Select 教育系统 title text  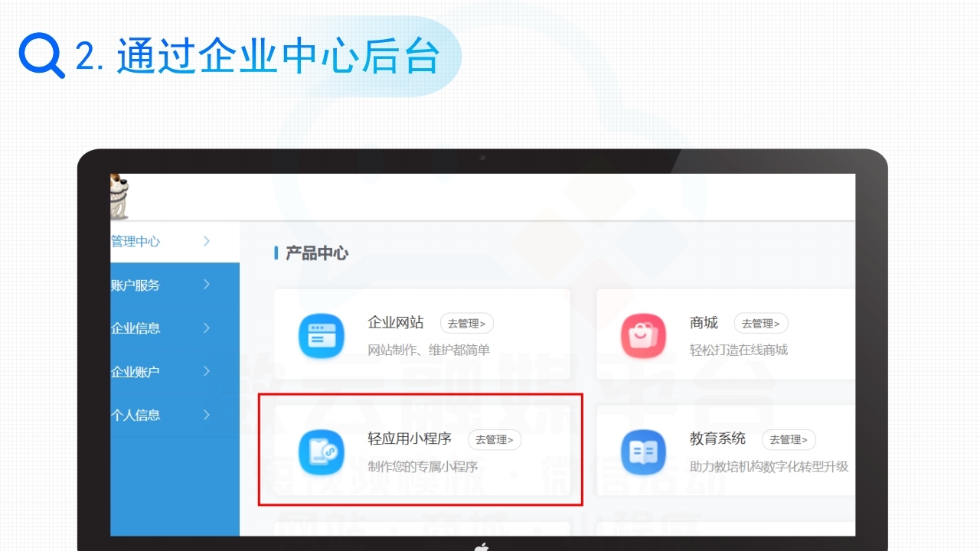[x=717, y=439]
